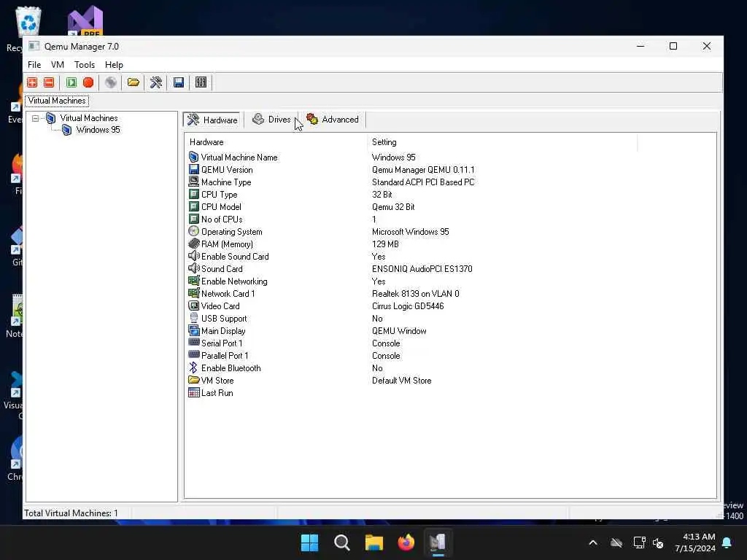Screen dimensions: 747x560
Task: Select Windows 95 in the tree
Action: pos(98,130)
